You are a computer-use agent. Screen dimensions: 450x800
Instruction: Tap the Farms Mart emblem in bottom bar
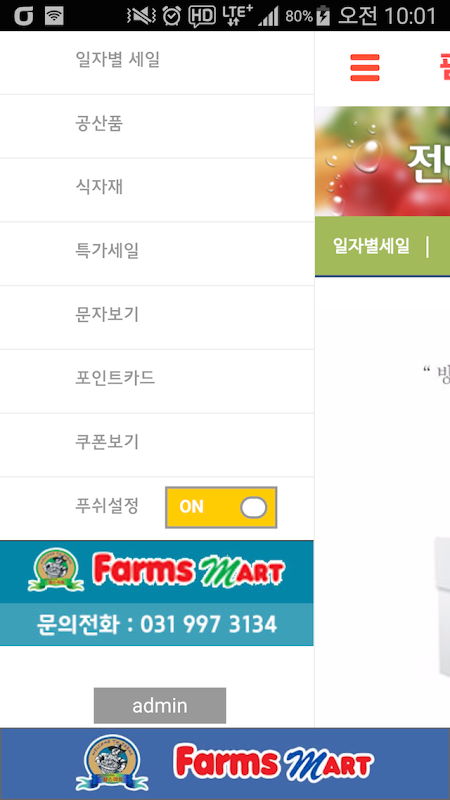[112, 763]
